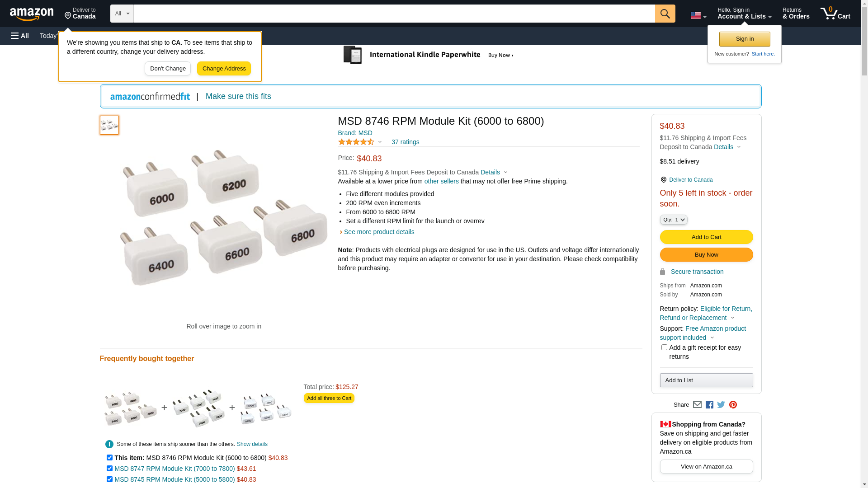Click the Amazon logo
Screen dimensions: 868x488
click(32, 14)
